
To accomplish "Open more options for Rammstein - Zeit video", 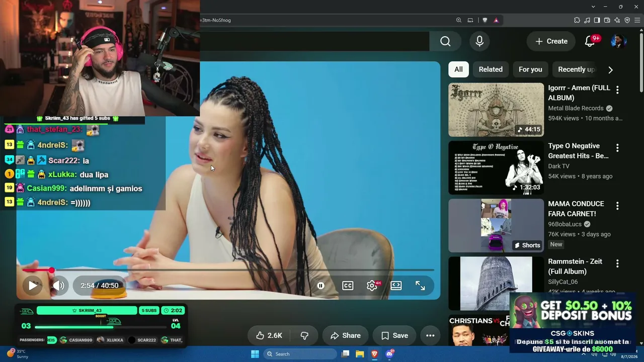I will click(x=617, y=263).
